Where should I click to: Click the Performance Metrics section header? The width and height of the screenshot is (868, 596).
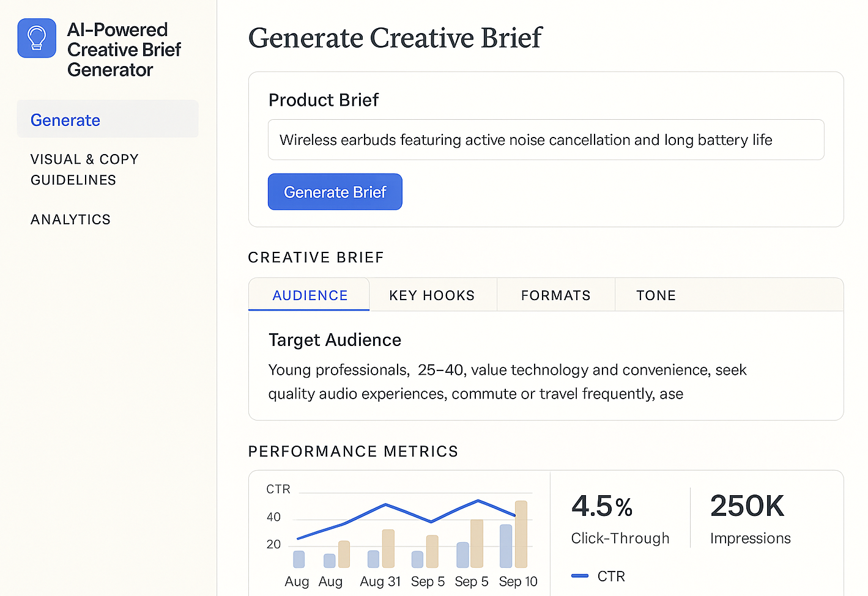(353, 451)
